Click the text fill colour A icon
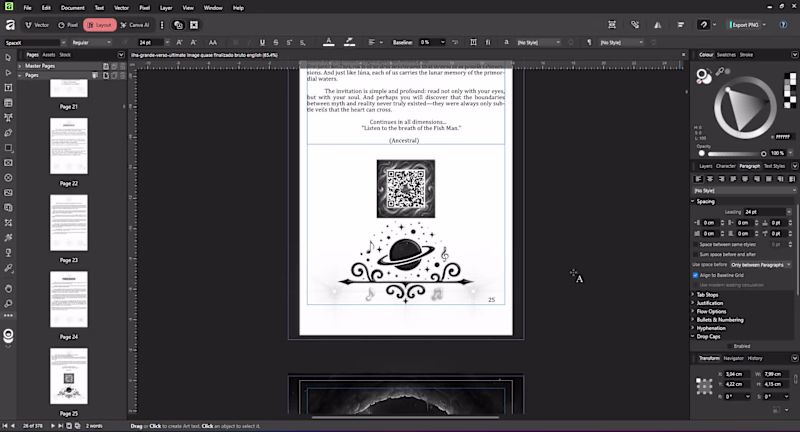The image size is (800, 432). coord(329,42)
